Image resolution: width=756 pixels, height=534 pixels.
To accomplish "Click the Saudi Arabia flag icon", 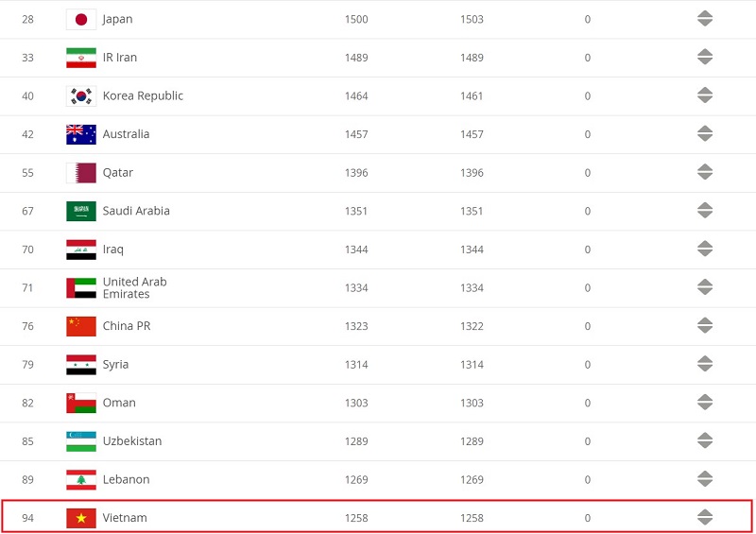I will (x=81, y=212).
